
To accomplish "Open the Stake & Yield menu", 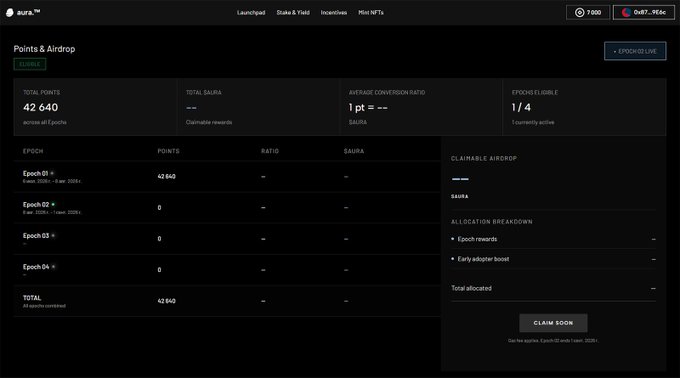I will [293, 13].
